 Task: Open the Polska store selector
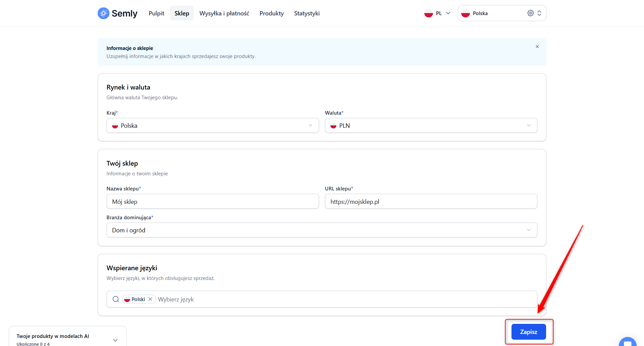click(x=502, y=13)
